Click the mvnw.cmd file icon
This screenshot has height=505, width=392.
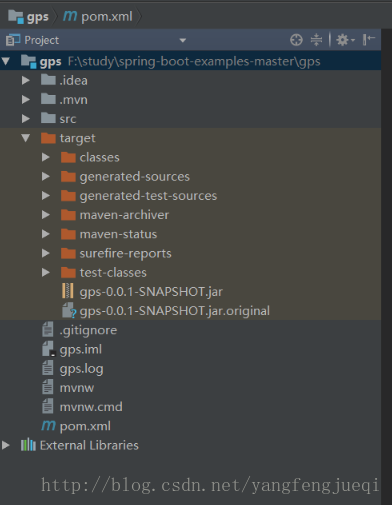click(x=48, y=406)
